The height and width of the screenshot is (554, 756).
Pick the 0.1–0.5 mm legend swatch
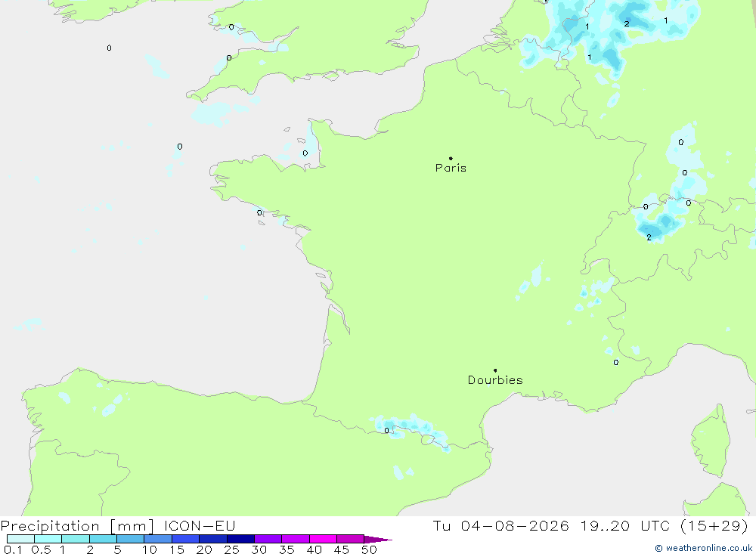[20, 539]
